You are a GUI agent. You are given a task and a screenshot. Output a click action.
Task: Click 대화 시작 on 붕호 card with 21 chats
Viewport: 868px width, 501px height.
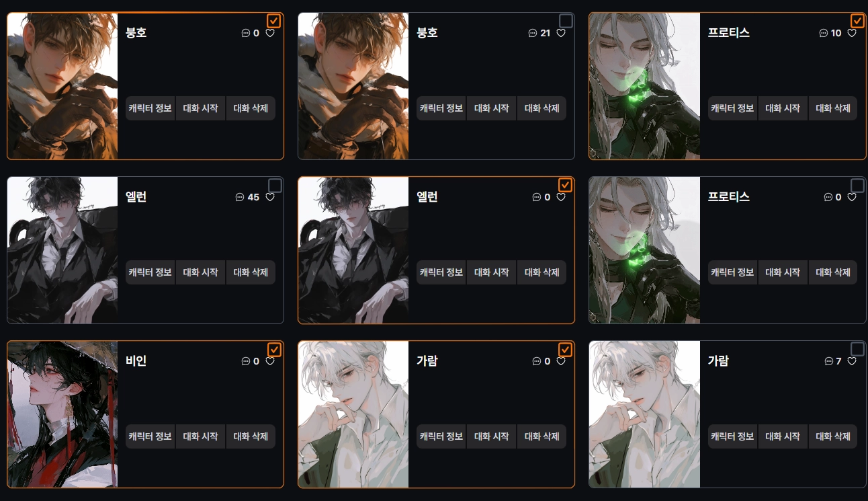pos(492,108)
